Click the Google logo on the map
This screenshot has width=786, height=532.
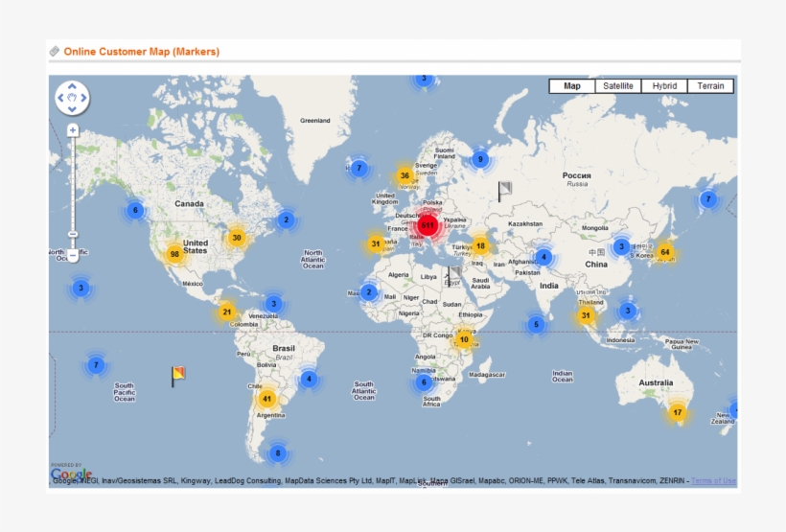click(x=71, y=473)
